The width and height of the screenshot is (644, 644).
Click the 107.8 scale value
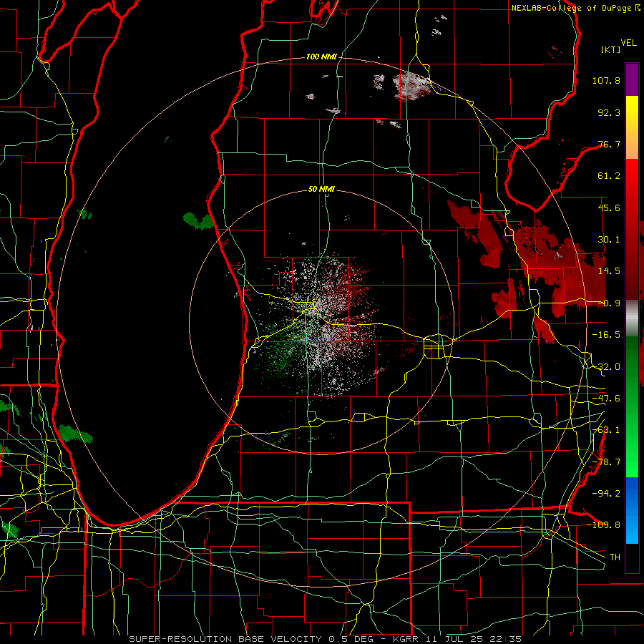[x=606, y=80]
